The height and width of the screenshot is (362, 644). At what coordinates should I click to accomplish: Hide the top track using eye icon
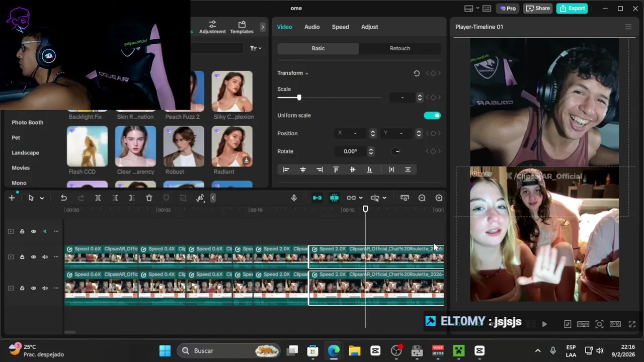coord(34,231)
